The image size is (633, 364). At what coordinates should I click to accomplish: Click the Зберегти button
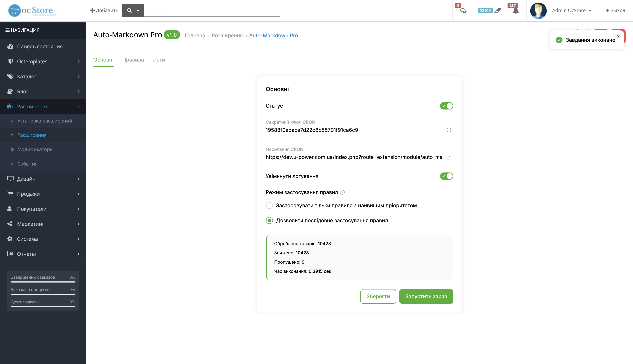[378, 296]
